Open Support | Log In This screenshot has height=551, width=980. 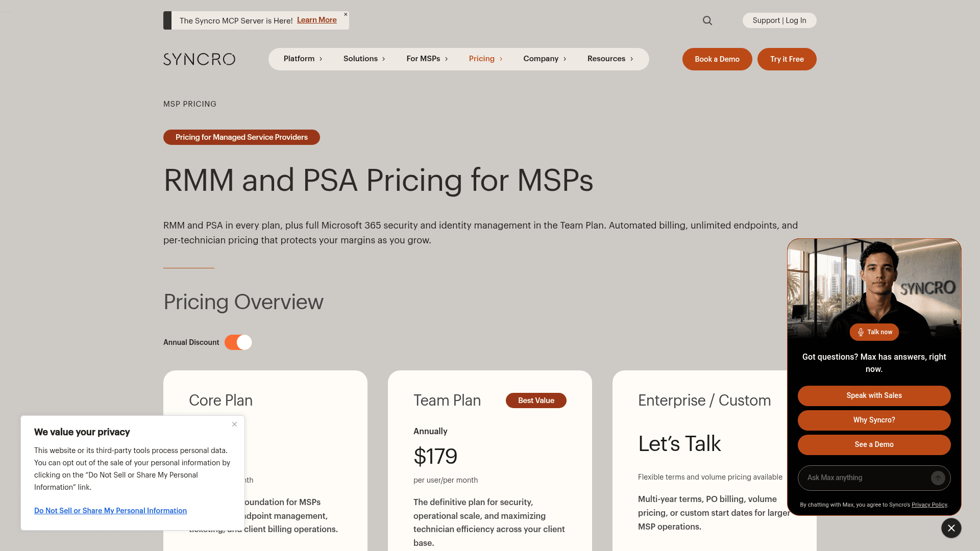(779, 20)
